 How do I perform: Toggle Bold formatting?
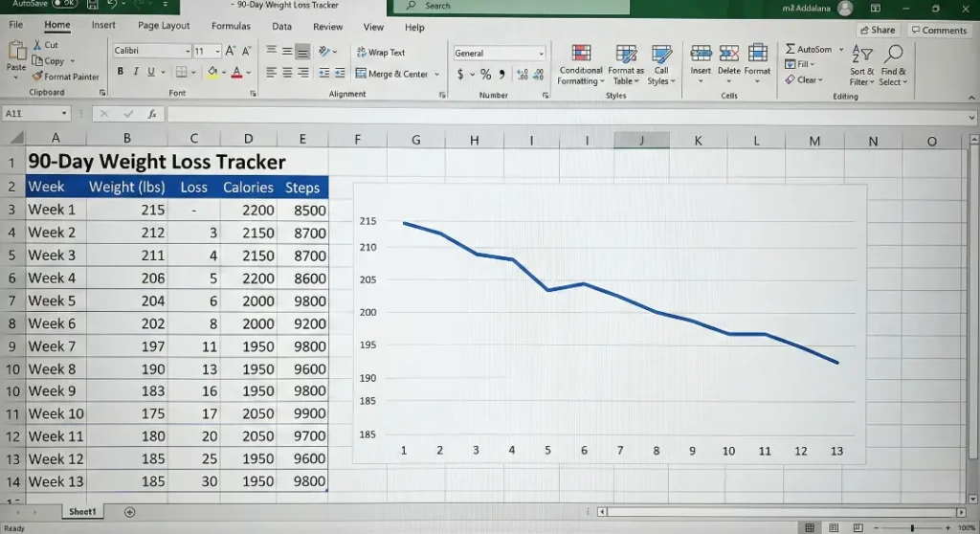point(121,72)
